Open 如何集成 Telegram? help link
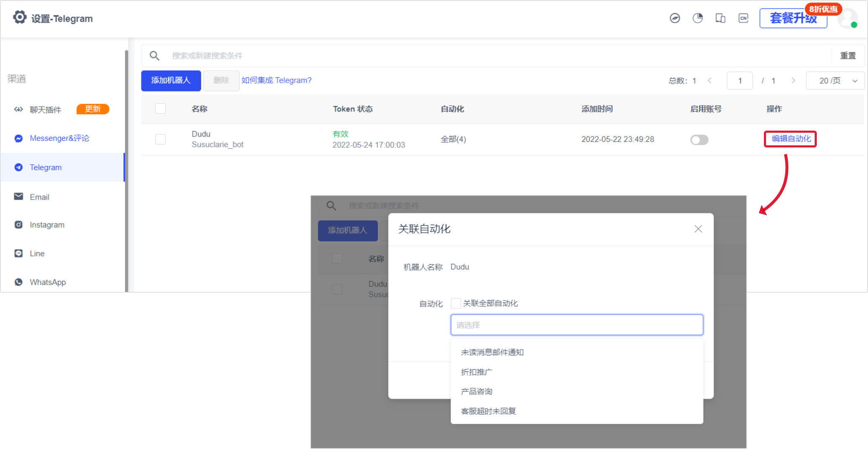The height and width of the screenshot is (449, 868). tap(276, 80)
